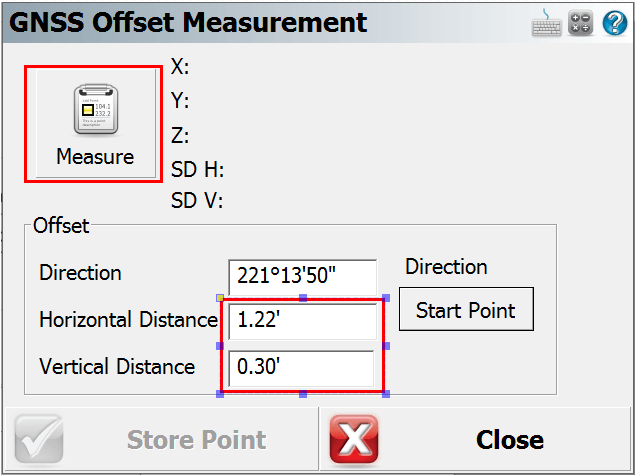Image resolution: width=637 pixels, height=476 pixels.
Task: Click the top-right blue selection handle
Action: pos(386,298)
